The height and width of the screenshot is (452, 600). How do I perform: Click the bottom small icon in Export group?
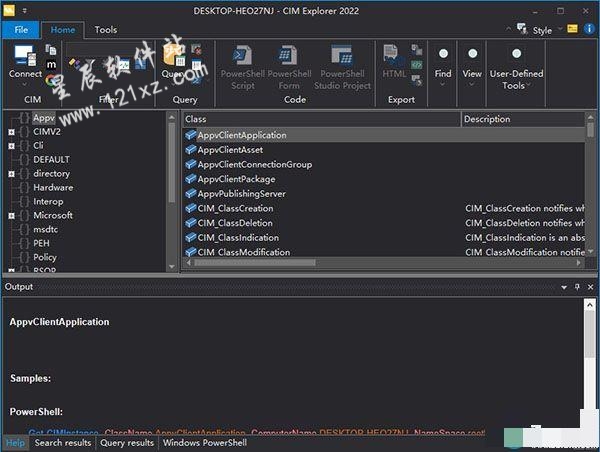(x=416, y=80)
